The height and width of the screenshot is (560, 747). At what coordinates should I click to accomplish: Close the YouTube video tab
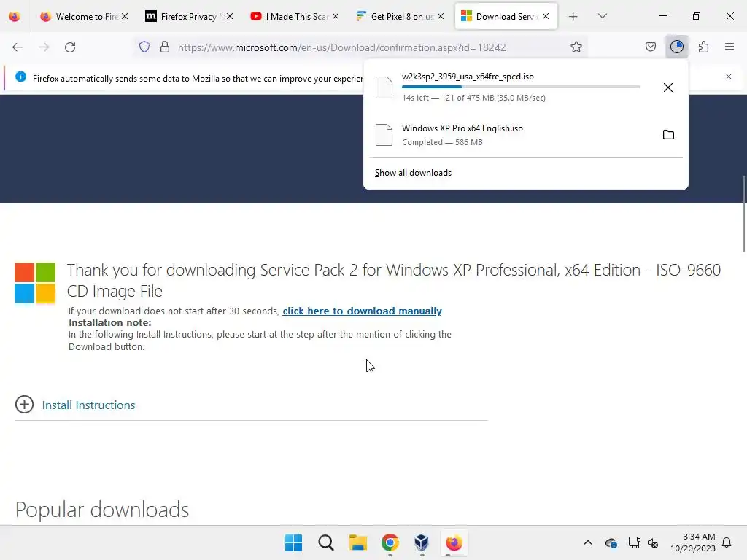click(x=336, y=17)
